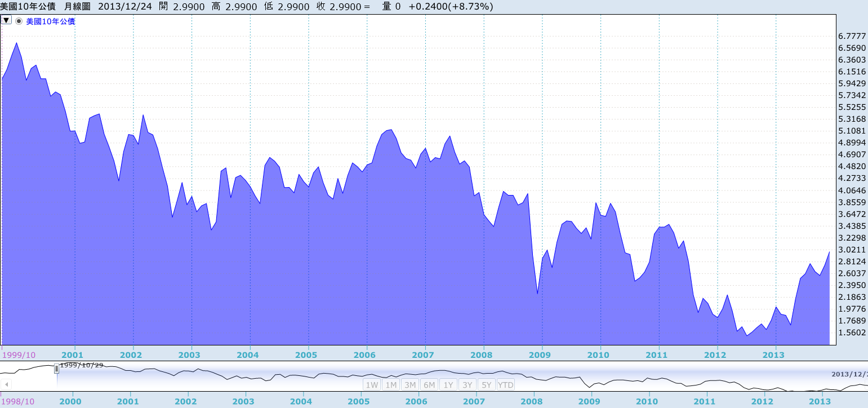This screenshot has width=868, height=408.
Task: Click the 1999/10 start date axis label
Action: point(19,355)
